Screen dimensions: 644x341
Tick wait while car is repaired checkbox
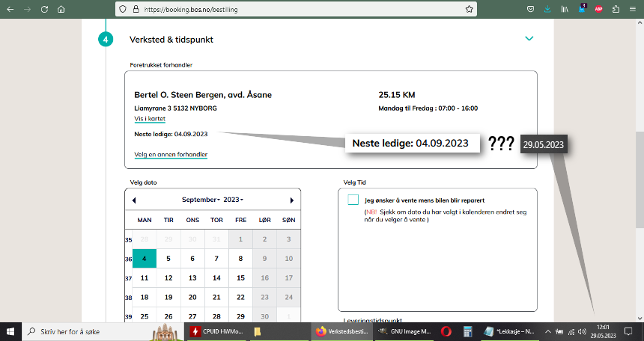(x=353, y=200)
